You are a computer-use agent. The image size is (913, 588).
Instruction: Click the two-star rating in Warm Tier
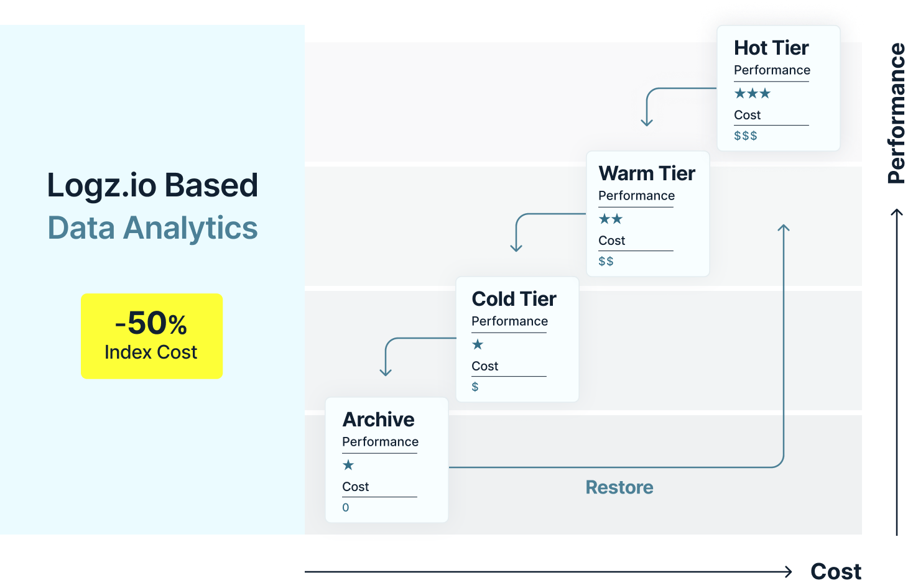point(611,219)
